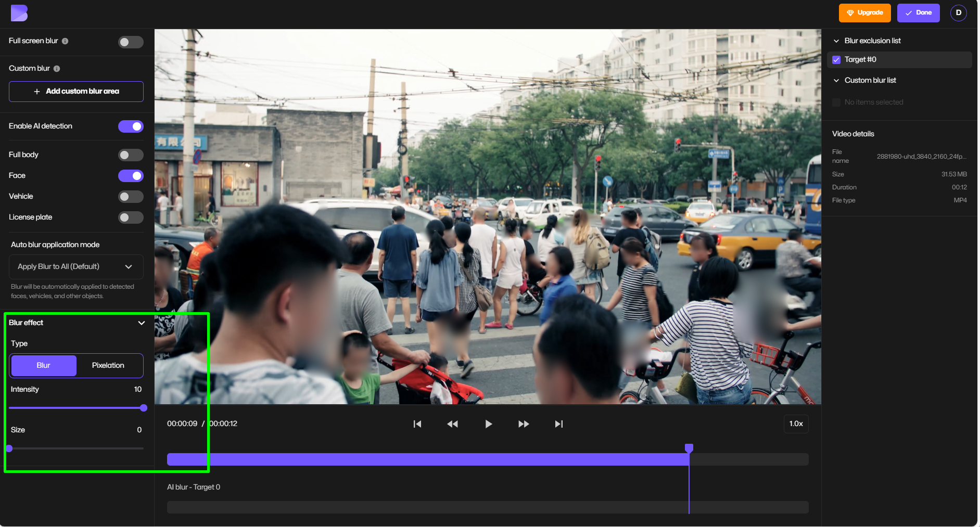This screenshot has width=980, height=527.
Task: Disable the Face detection toggle
Action: [x=131, y=176]
